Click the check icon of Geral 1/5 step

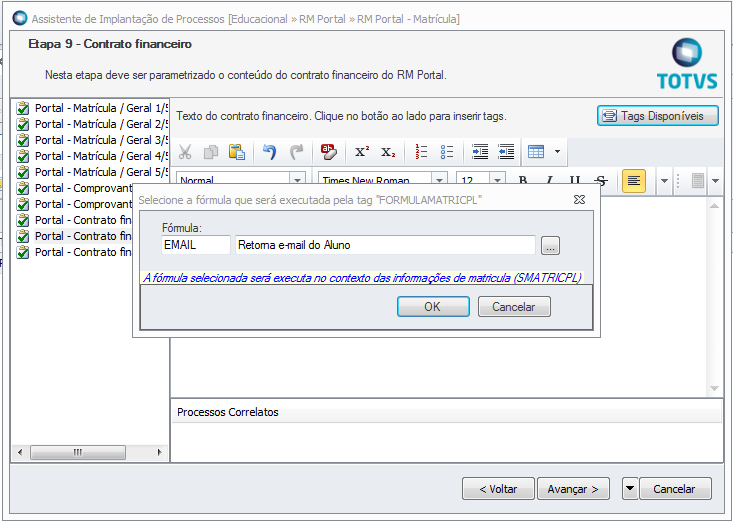pos(22,108)
